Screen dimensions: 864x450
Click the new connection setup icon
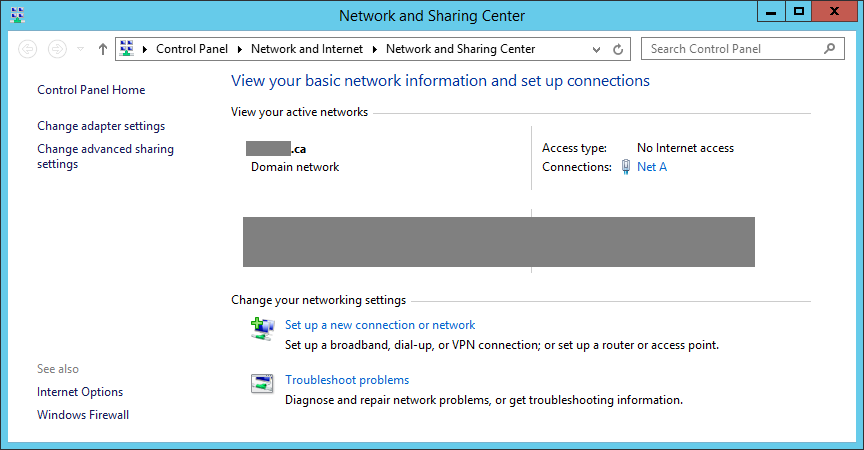point(262,329)
